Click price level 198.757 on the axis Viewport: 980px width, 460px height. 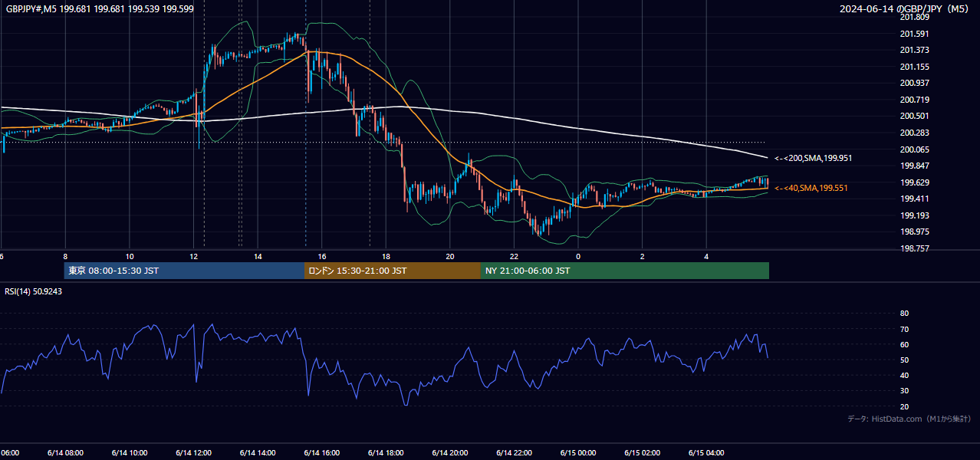tap(914, 248)
